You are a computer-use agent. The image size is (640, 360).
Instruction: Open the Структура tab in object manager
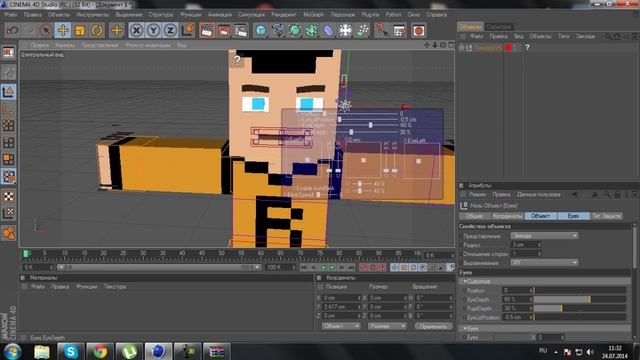click(499, 27)
